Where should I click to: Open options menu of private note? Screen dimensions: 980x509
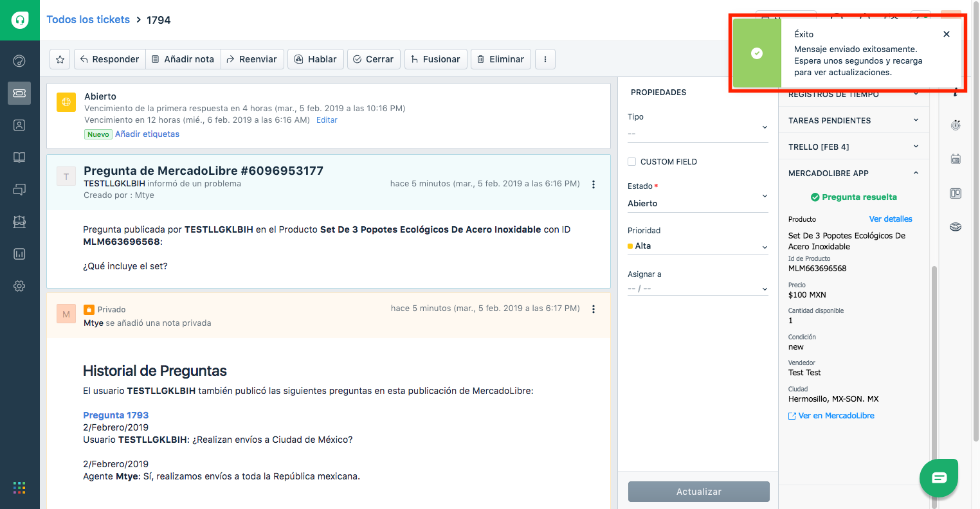click(x=594, y=309)
